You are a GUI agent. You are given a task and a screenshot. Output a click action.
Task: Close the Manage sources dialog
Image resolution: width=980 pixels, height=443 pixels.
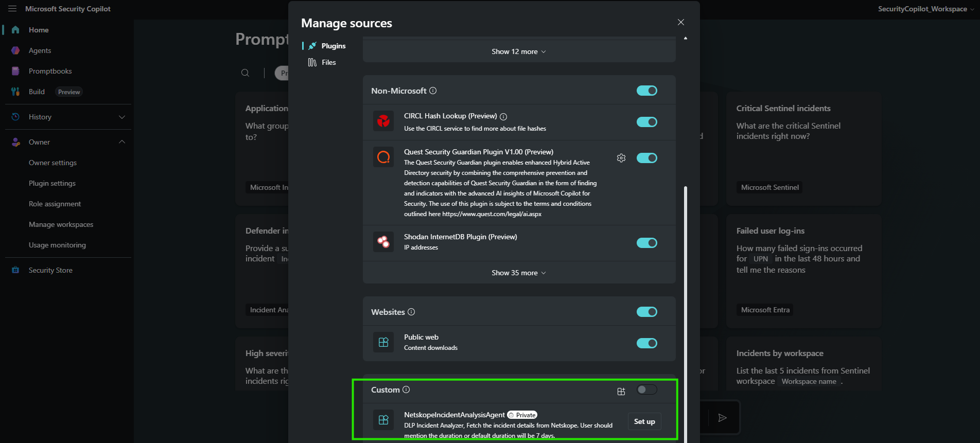tap(681, 22)
